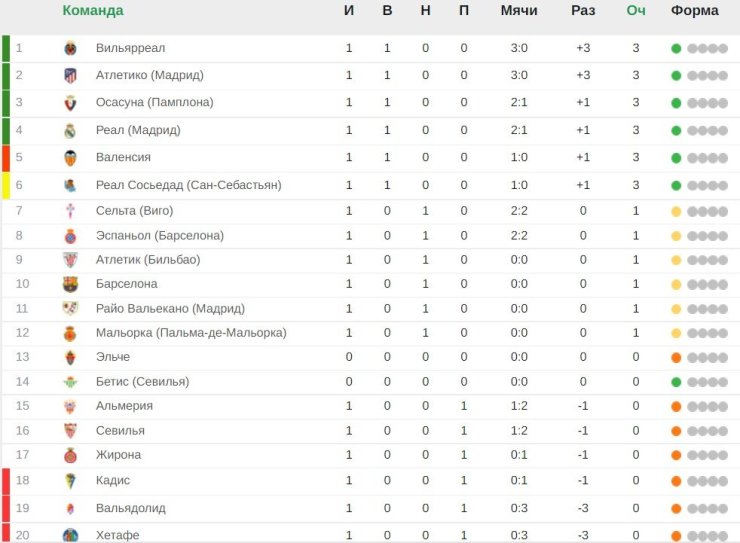
Task: Sort table by the Оч column header
Action: pos(636,10)
